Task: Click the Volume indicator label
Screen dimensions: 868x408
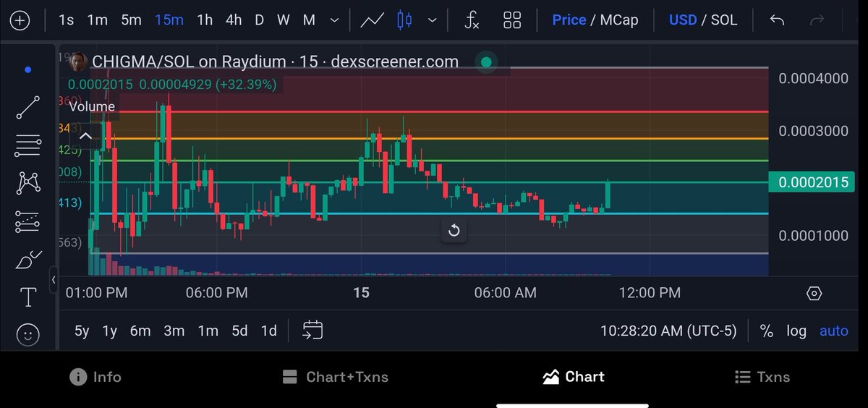Action: 92,106
